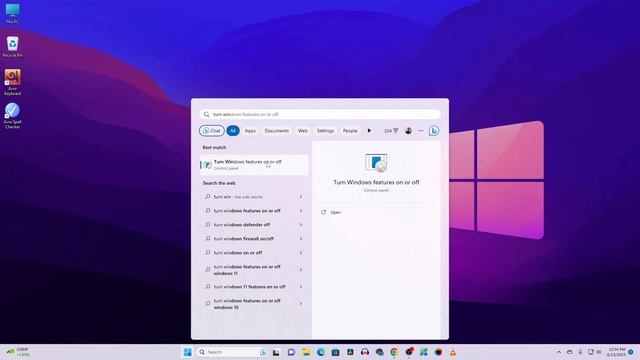Expand arrow for 'turn windows on or off'
Image resolution: width=640 pixels, height=360 pixels.
301,253
